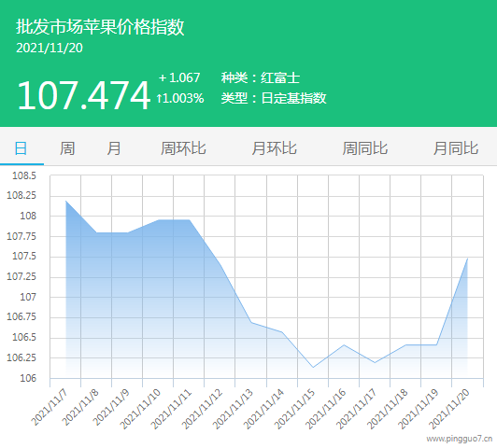Click the 2021/11/15 lowest data point

point(313,367)
